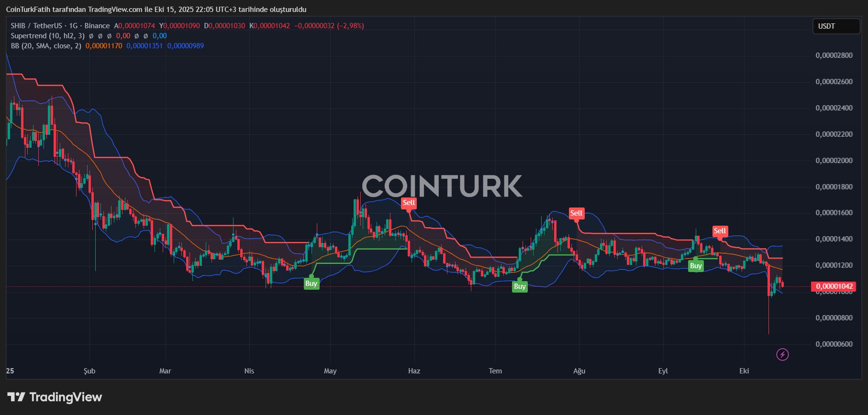Screen dimensions: 868x415
Task: Click the Tem label on time axis
Action: coord(495,371)
